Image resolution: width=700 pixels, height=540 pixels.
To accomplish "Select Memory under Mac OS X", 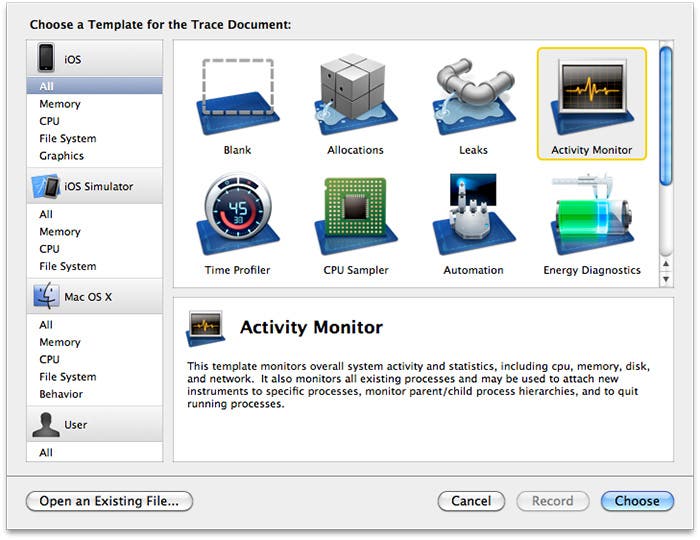I will point(94,342).
